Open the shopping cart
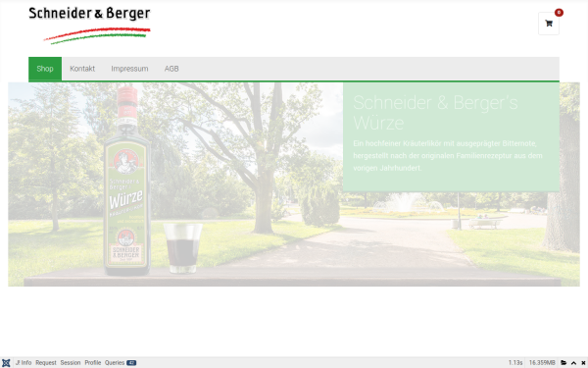This screenshot has width=588, height=368. point(549,24)
